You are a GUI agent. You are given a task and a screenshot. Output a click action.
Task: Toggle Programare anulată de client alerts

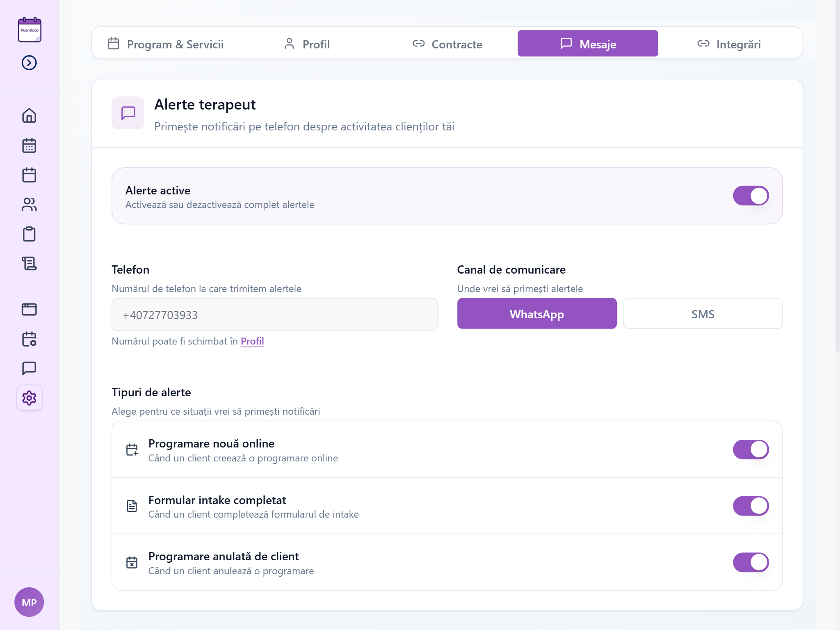coord(751,562)
